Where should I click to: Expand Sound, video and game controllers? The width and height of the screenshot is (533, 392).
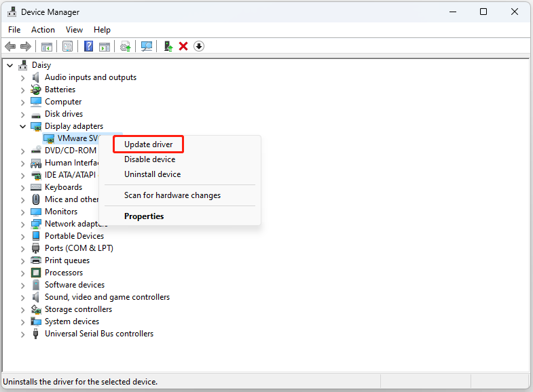pos(23,298)
